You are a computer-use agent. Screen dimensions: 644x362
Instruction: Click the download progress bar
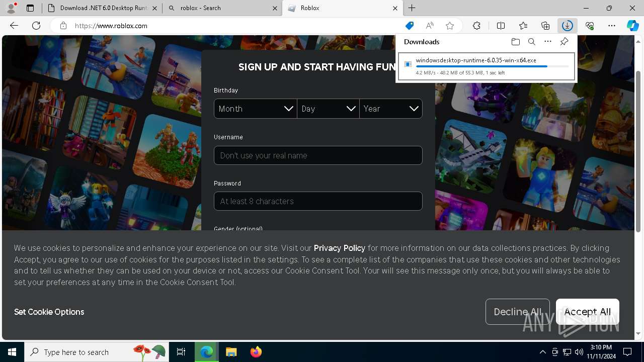tap(492, 66)
